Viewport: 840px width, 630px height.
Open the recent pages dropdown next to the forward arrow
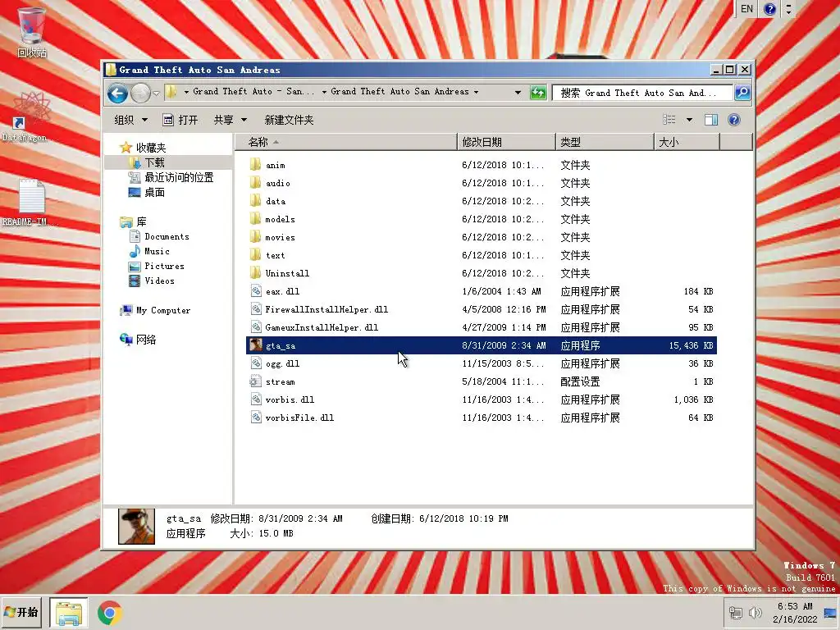pyautogui.click(x=156, y=94)
